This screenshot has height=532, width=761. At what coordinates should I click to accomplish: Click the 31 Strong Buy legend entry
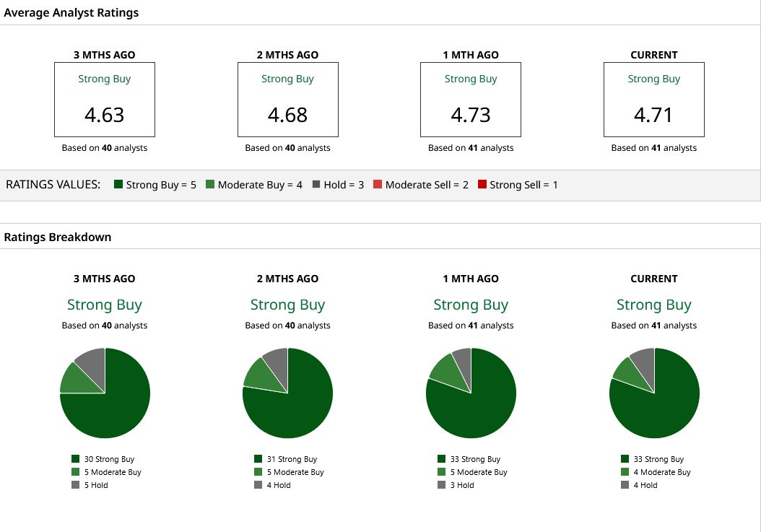coord(285,458)
